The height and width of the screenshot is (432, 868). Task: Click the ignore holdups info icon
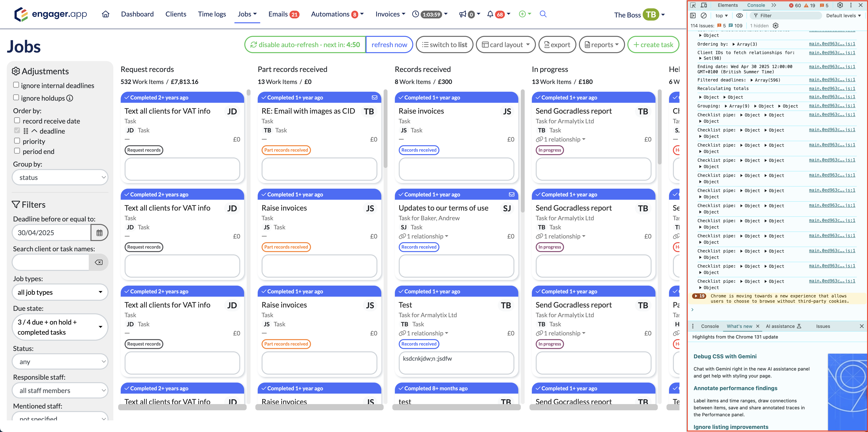coord(70,98)
